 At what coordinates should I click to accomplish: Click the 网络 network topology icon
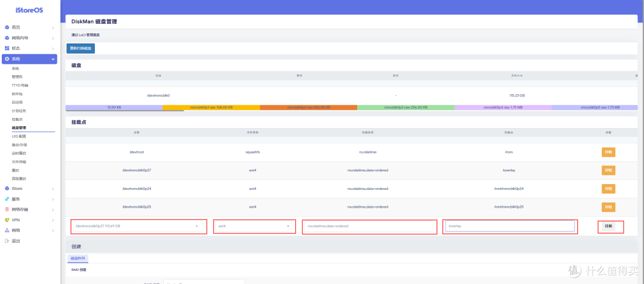coord(7,230)
